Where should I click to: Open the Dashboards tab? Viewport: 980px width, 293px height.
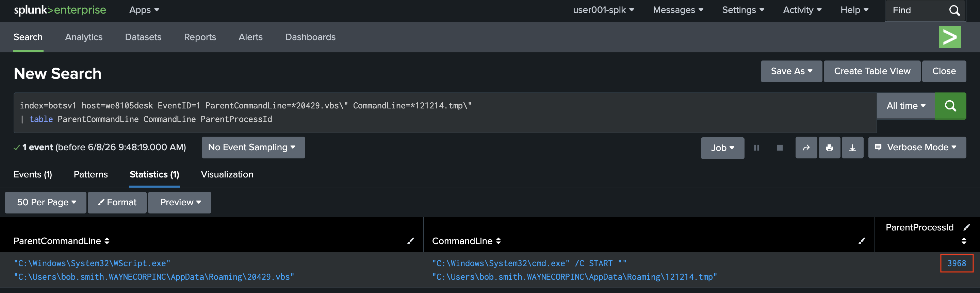pos(310,37)
